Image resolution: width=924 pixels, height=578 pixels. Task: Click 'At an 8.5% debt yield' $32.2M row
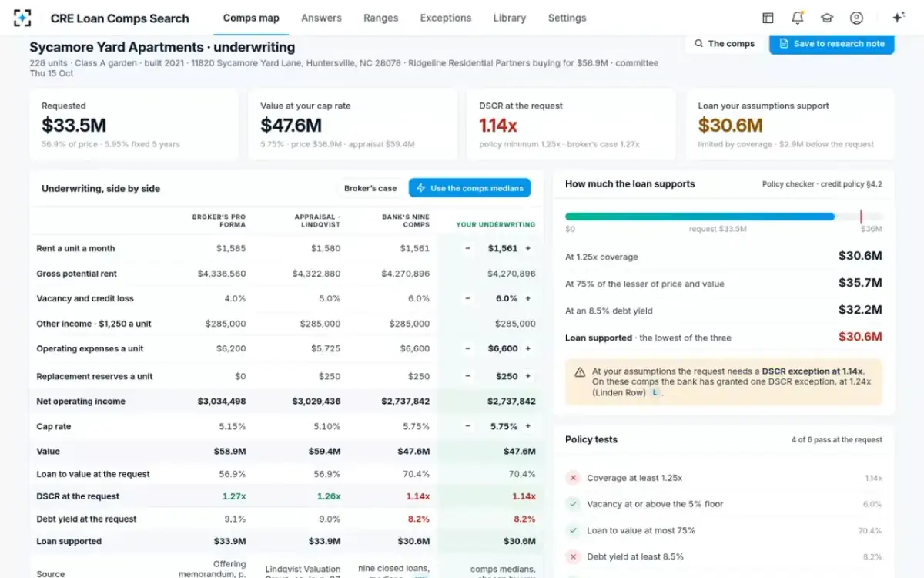tap(724, 311)
